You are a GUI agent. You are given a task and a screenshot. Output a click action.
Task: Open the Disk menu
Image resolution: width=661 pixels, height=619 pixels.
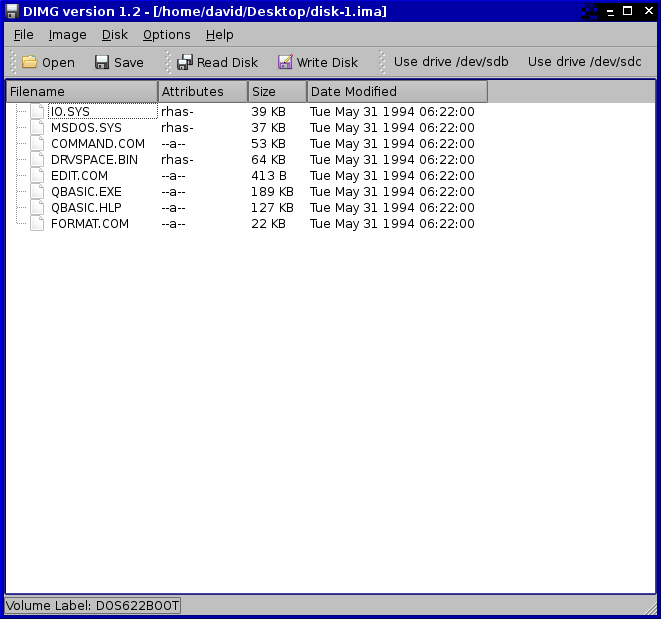click(x=115, y=35)
